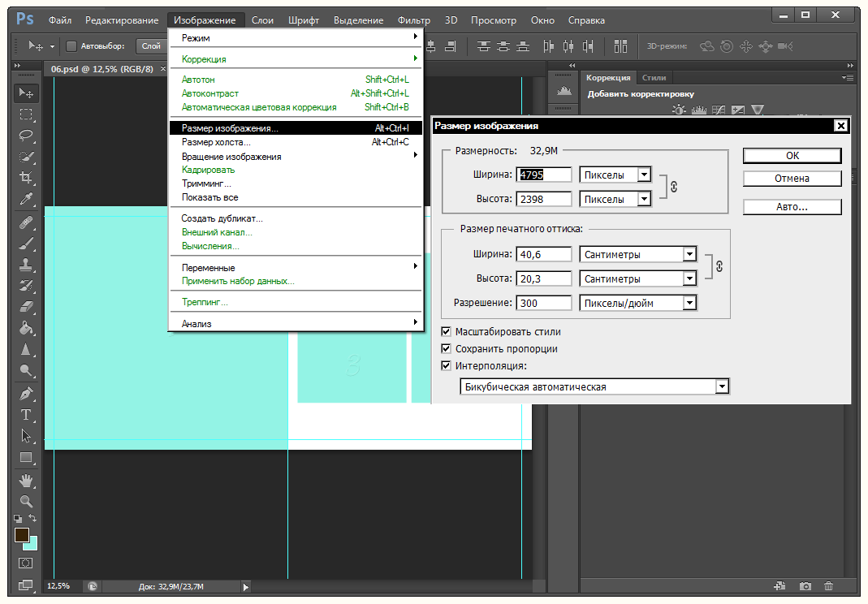Select the Hand tool

[26, 480]
